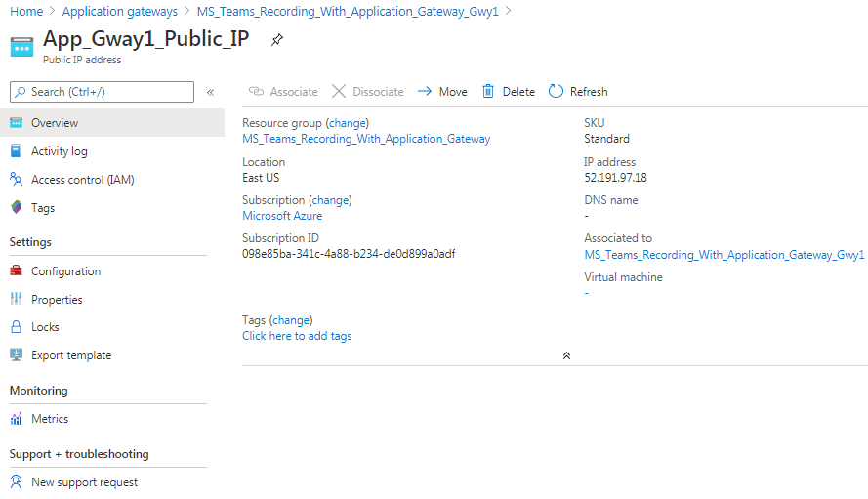868x499 pixels.
Task: Open New support request
Action: click(84, 482)
